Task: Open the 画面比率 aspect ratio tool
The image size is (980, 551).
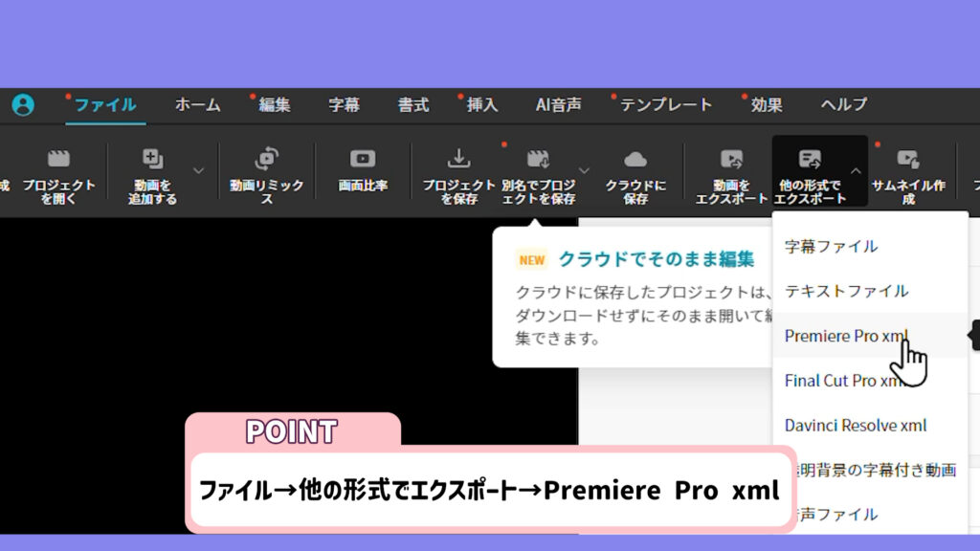Action: pos(363,170)
